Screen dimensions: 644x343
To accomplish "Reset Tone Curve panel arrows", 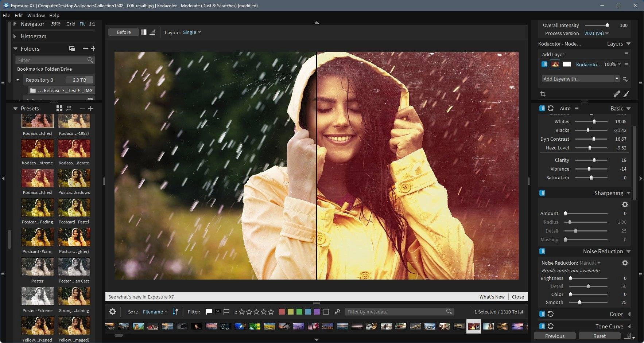I will [551, 326].
